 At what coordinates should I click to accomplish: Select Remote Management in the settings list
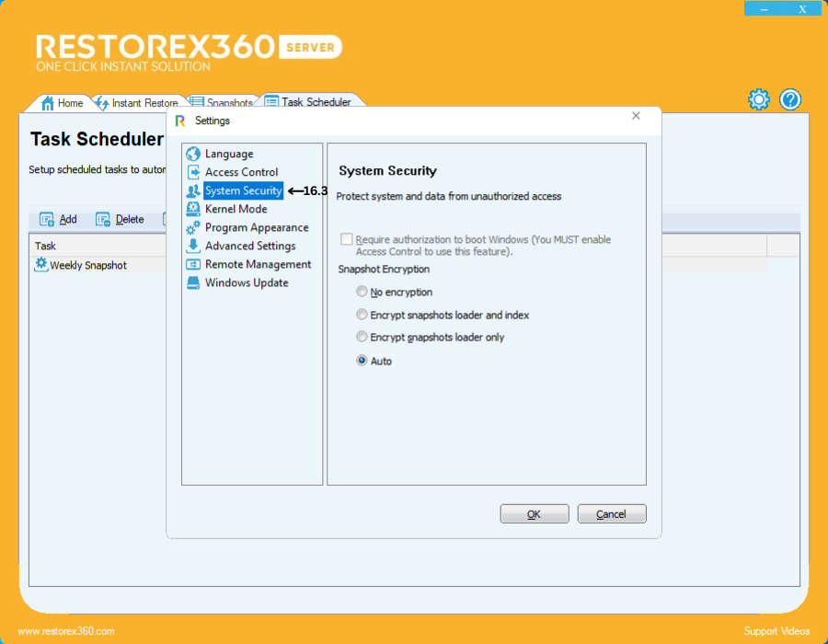coord(259,264)
